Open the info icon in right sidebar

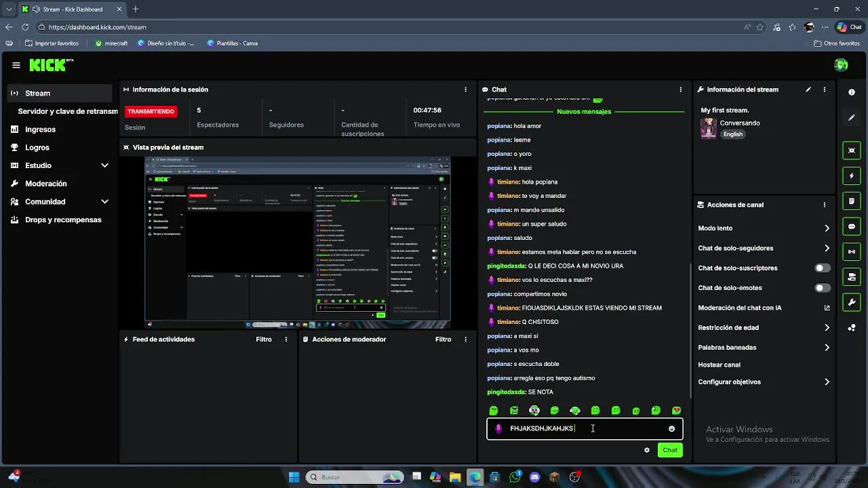[852, 92]
